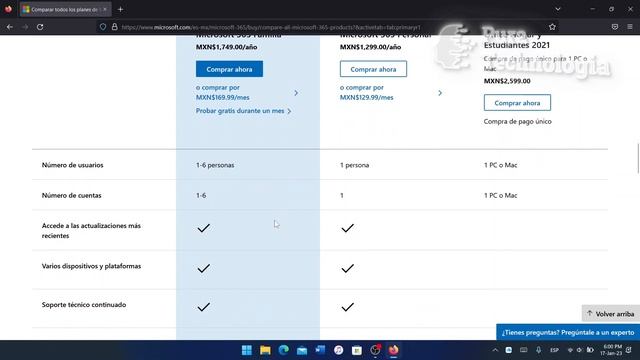The height and width of the screenshot is (360, 640).
Task: Click 'Compra de pago único' text under button
Action: click(x=518, y=121)
